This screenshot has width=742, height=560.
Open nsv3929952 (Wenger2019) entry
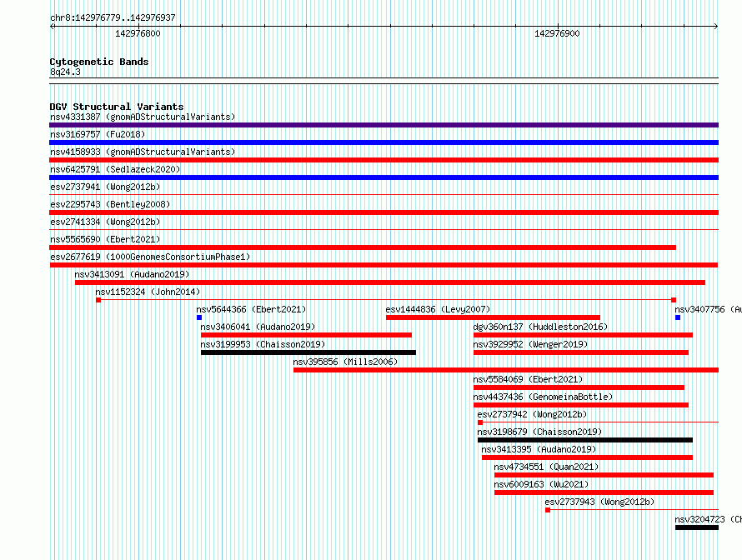tap(530, 344)
